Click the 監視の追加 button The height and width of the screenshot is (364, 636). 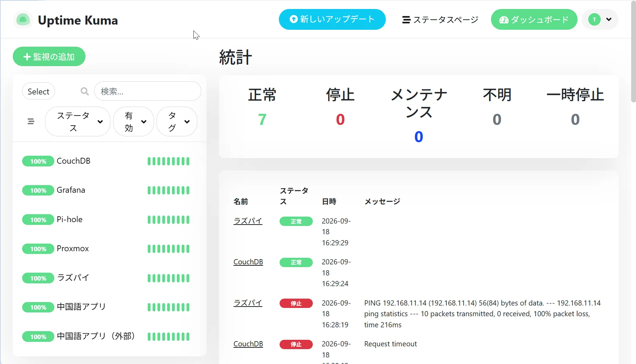coord(49,56)
